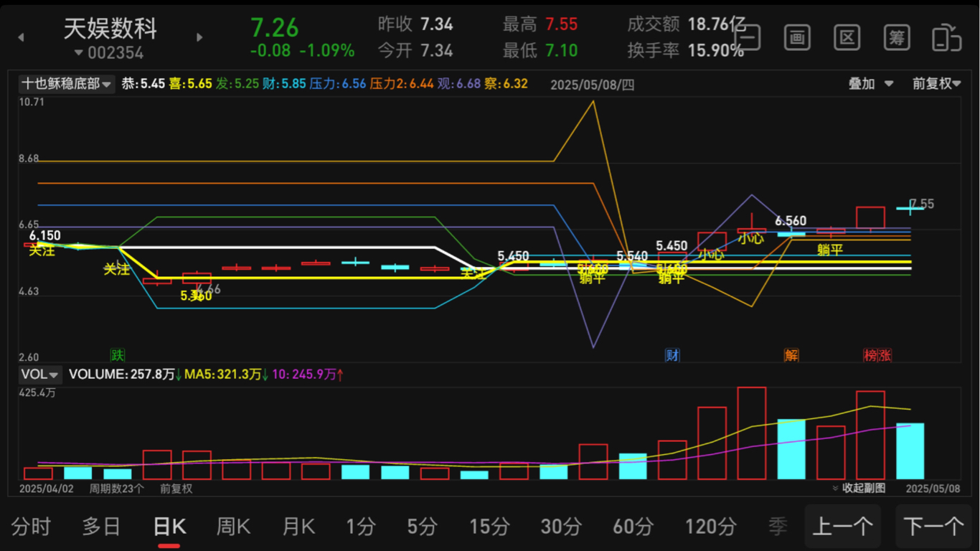
Task: Click the 恭:5.45 indicator value
Action: [143, 84]
